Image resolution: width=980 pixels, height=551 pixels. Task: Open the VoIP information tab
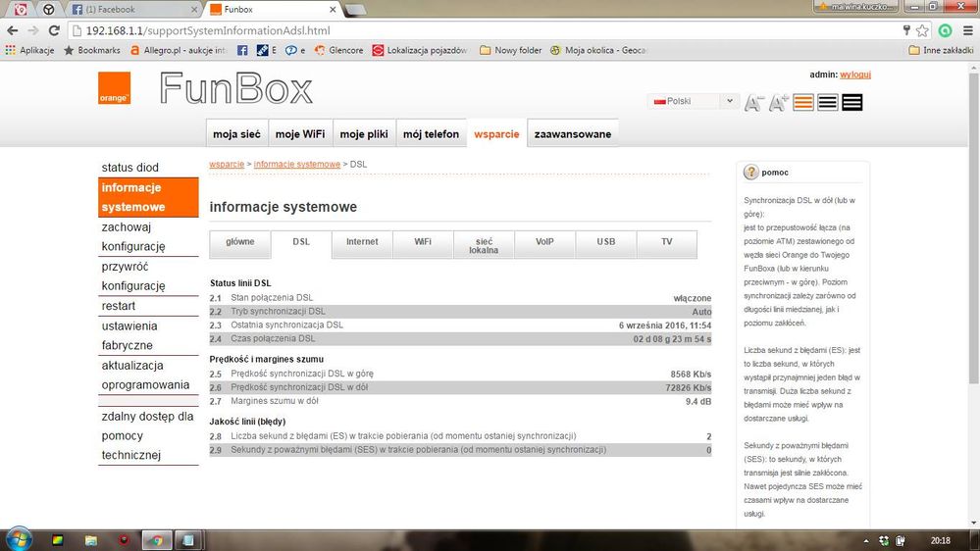point(544,242)
